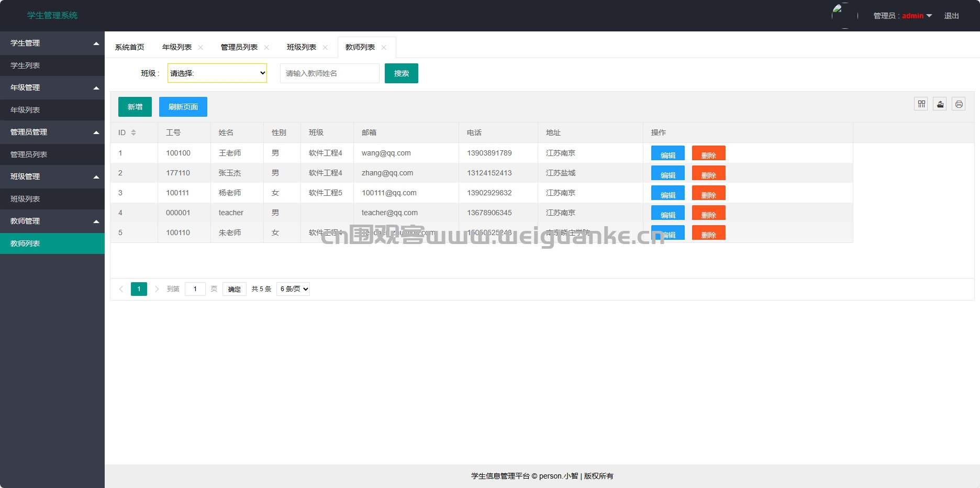
Task: Change the 6 条/页 page size dropdown
Action: coord(293,289)
